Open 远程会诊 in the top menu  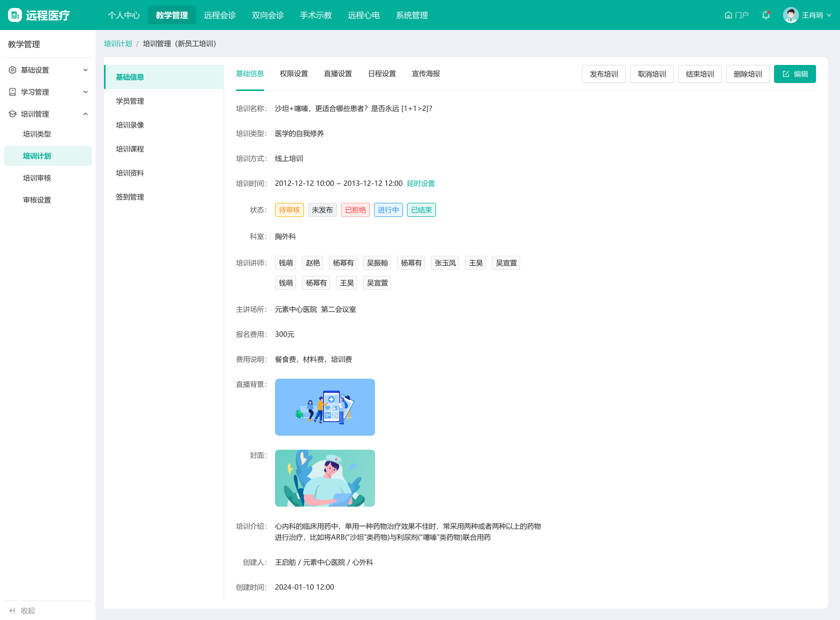pyautogui.click(x=219, y=15)
